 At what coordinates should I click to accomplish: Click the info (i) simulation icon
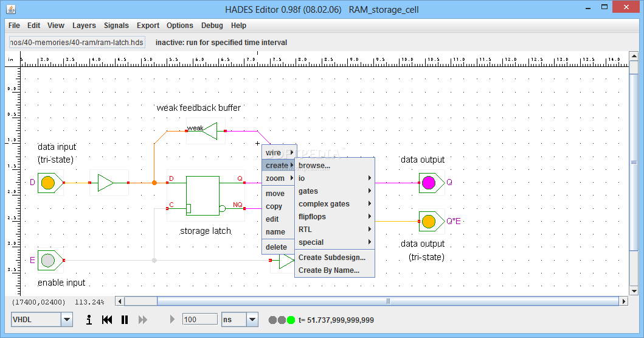coord(89,320)
